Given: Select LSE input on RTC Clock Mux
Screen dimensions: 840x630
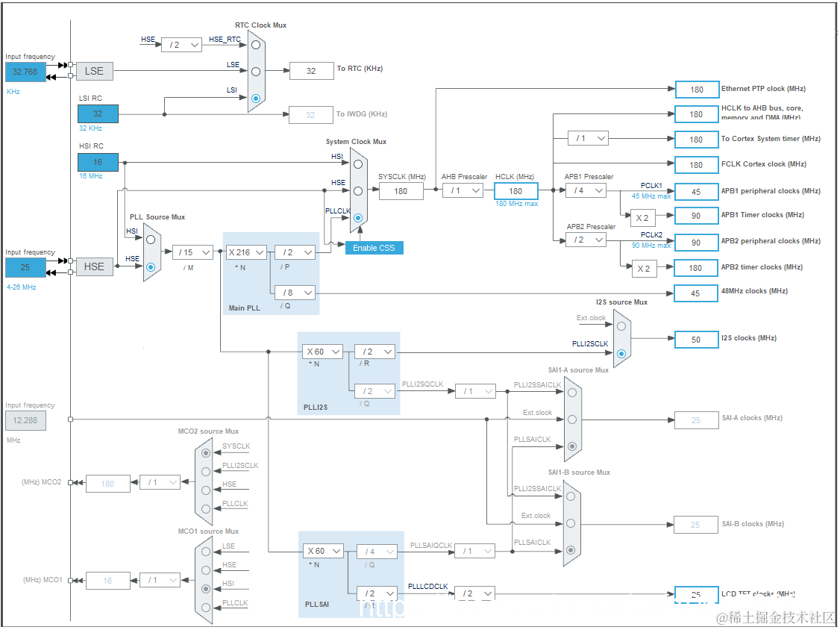Looking at the screenshot, I should [x=256, y=72].
